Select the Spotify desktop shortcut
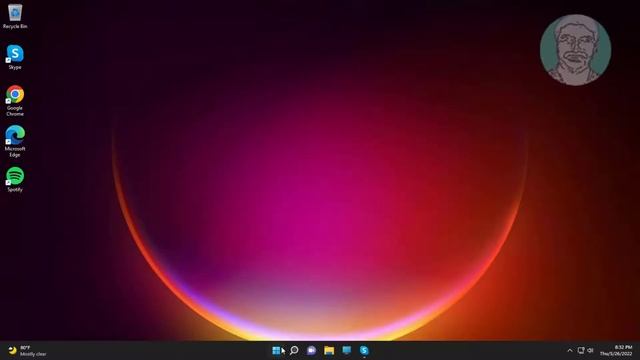This screenshot has width=640, height=360. pyautogui.click(x=15, y=179)
